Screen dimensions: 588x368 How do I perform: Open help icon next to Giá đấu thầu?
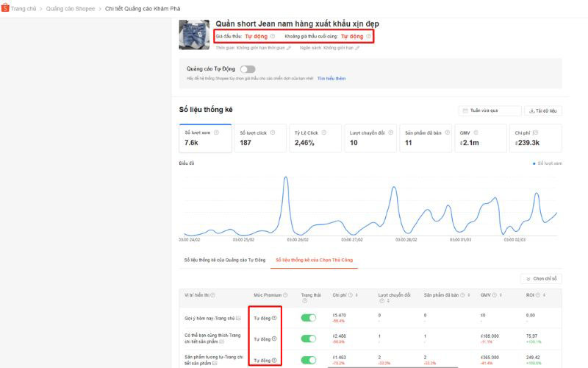273,36
